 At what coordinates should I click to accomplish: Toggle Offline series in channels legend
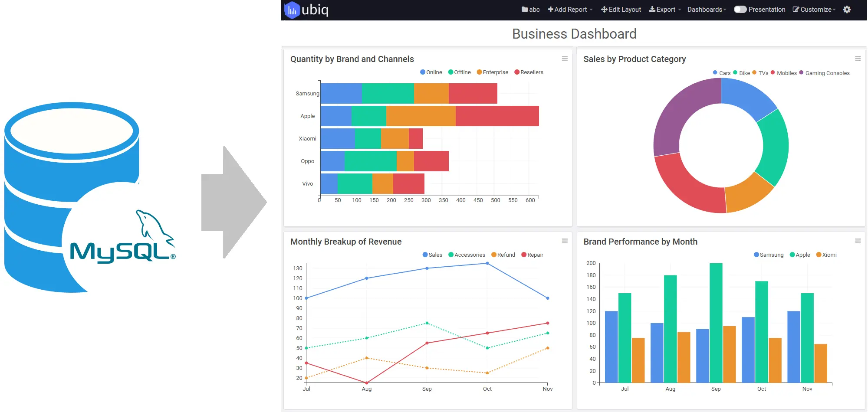point(459,72)
